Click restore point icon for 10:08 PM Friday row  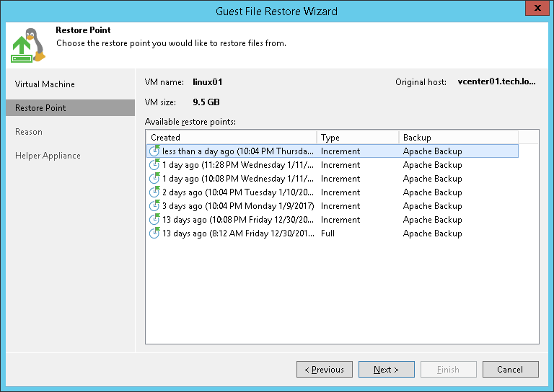[x=154, y=220]
